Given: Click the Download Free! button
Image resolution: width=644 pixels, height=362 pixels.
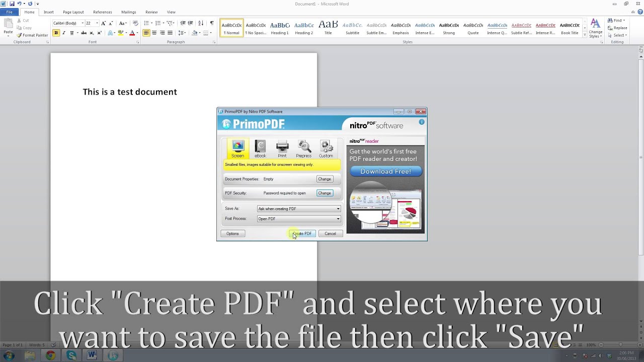Looking at the screenshot, I should point(385,171).
